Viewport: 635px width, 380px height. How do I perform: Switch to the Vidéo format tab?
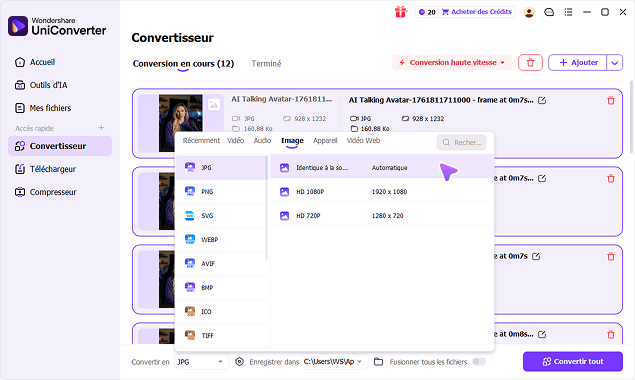tap(235, 141)
